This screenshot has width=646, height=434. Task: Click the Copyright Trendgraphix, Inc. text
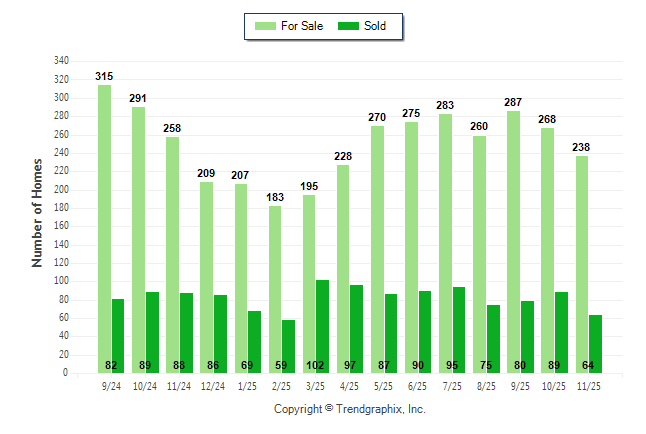pos(350,409)
